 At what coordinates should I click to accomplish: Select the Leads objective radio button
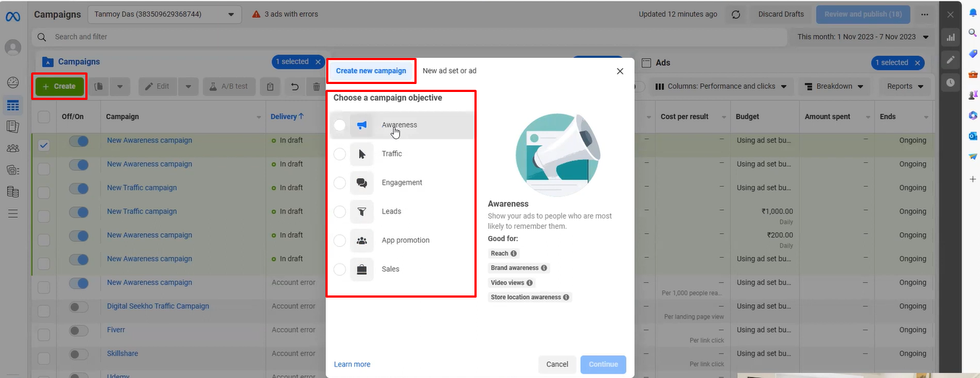point(340,211)
